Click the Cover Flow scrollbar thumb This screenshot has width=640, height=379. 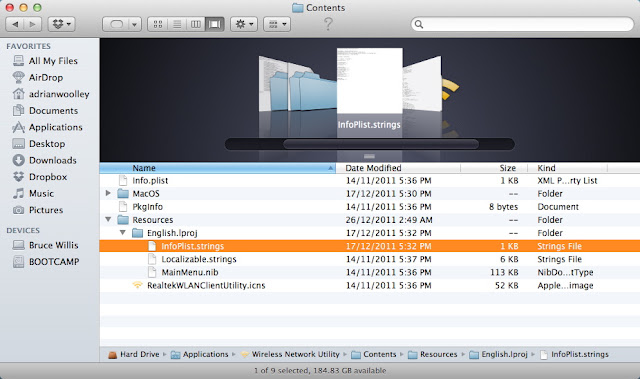[x=381, y=144]
